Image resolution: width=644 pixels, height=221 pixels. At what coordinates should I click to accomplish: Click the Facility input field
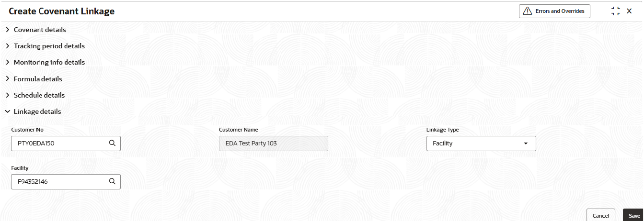click(x=60, y=181)
